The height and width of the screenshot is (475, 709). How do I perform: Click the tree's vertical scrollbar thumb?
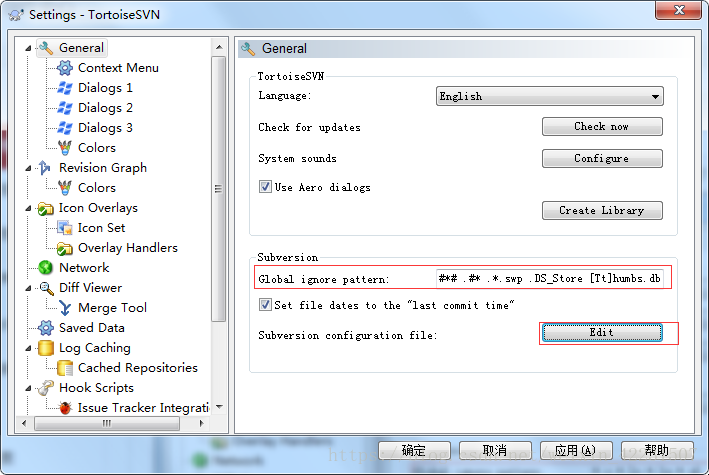click(219, 189)
